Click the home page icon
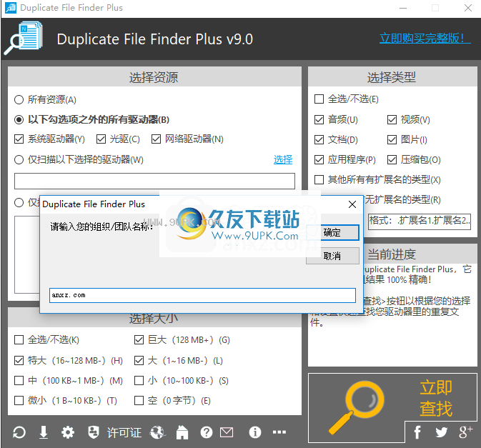481x448 pixels. pyautogui.click(x=182, y=432)
